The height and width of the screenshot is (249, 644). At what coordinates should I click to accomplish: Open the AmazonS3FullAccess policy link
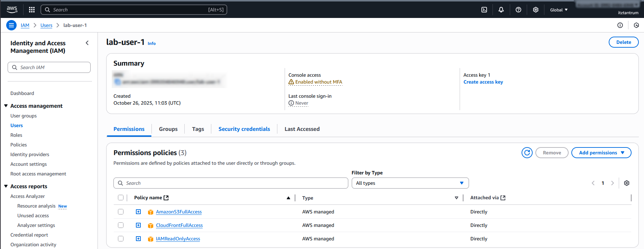pyautogui.click(x=179, y=212)
